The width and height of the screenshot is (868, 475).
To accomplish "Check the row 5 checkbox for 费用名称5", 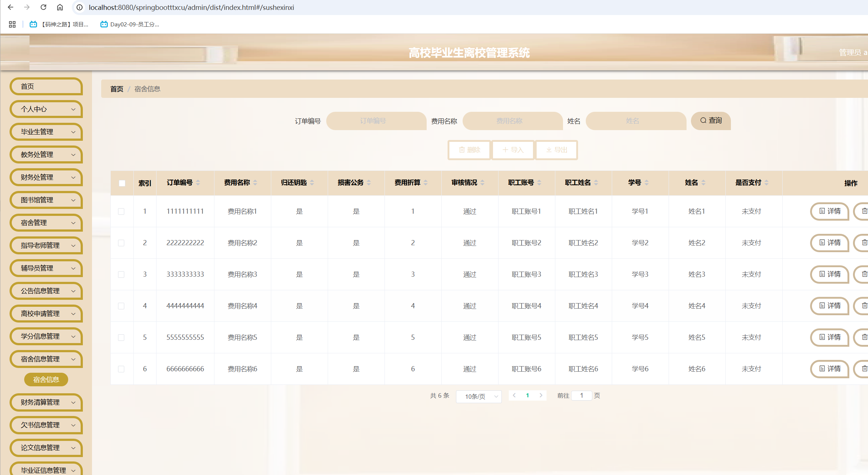I will click(121, 338).
